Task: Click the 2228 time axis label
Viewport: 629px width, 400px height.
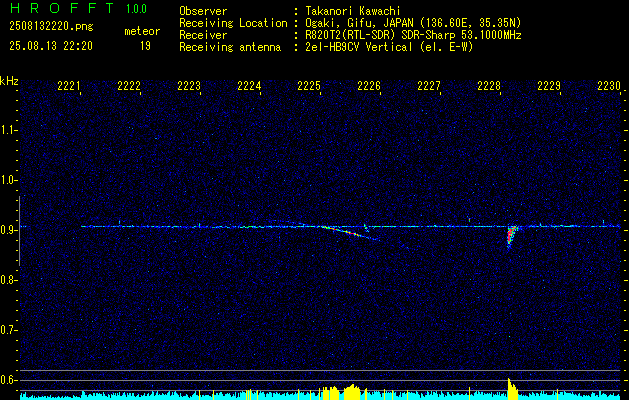Action: pos(489,86)
